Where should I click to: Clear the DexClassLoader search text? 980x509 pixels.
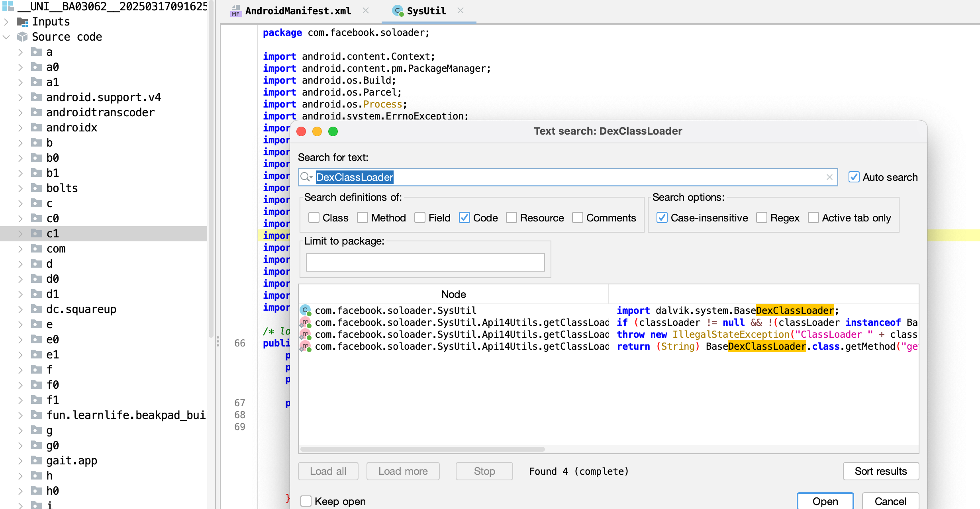coord(829,177)
